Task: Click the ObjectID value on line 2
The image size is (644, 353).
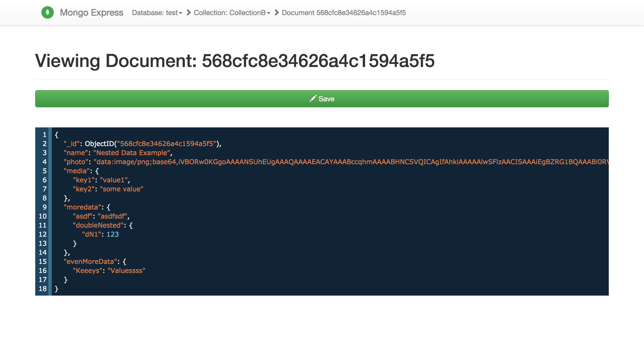Action: click(x=167, y=144)
